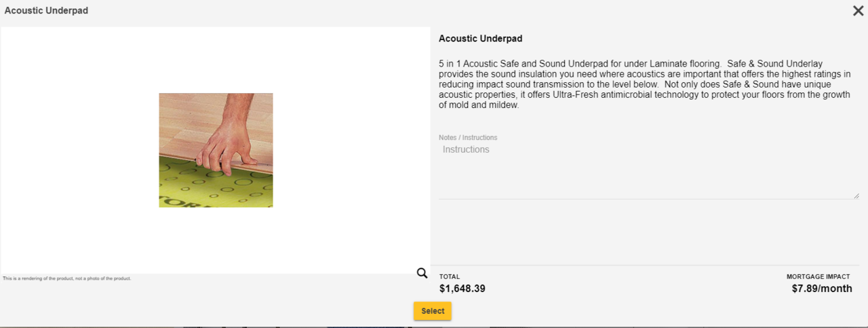
Task: Click the divider line above the totals
Action: point(649,265)
